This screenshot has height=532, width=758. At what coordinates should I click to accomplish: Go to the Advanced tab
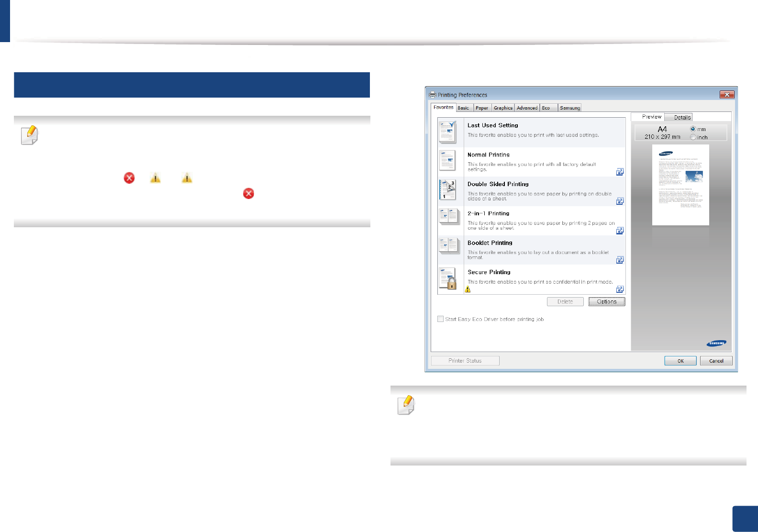pyautogui.click(x=527, y=108)
